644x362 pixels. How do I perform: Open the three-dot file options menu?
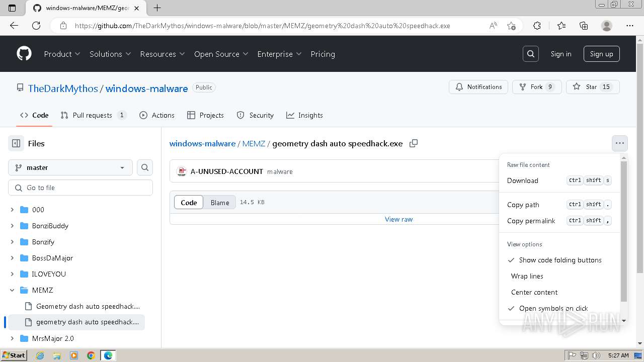620,143
